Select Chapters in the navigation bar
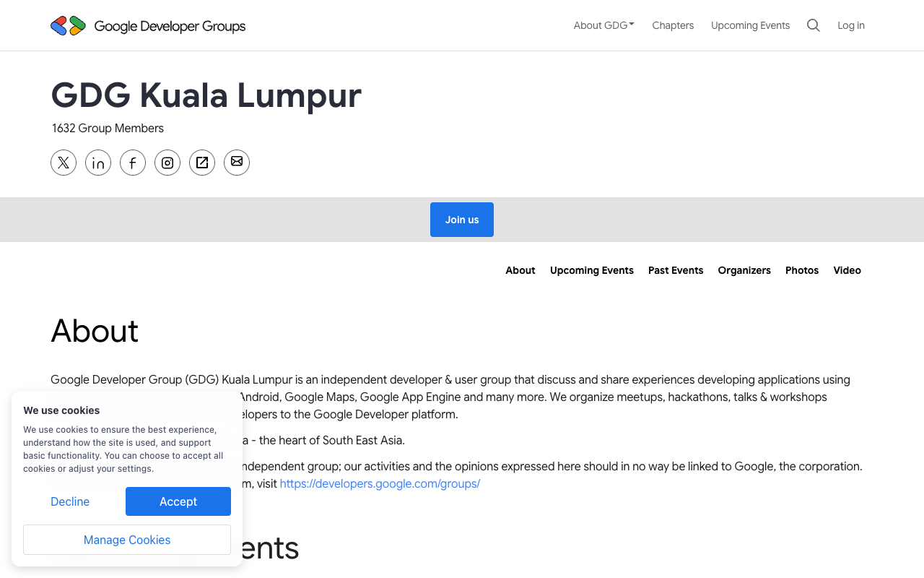 (x=673, y=25)
